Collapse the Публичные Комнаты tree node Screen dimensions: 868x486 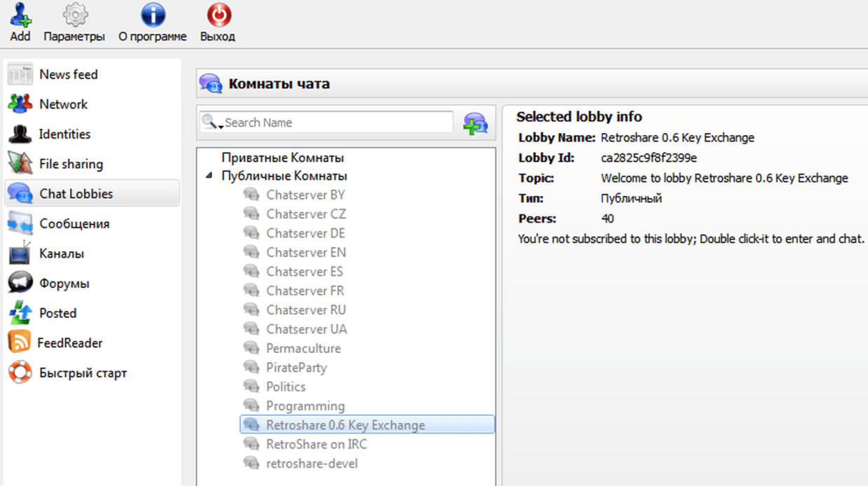click(x=209, y=176)
